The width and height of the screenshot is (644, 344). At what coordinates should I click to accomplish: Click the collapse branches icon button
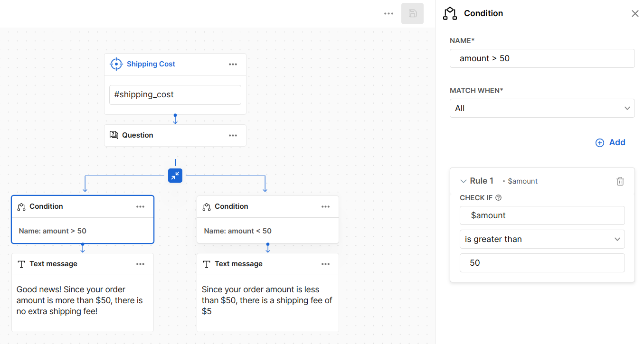[175, 176]
